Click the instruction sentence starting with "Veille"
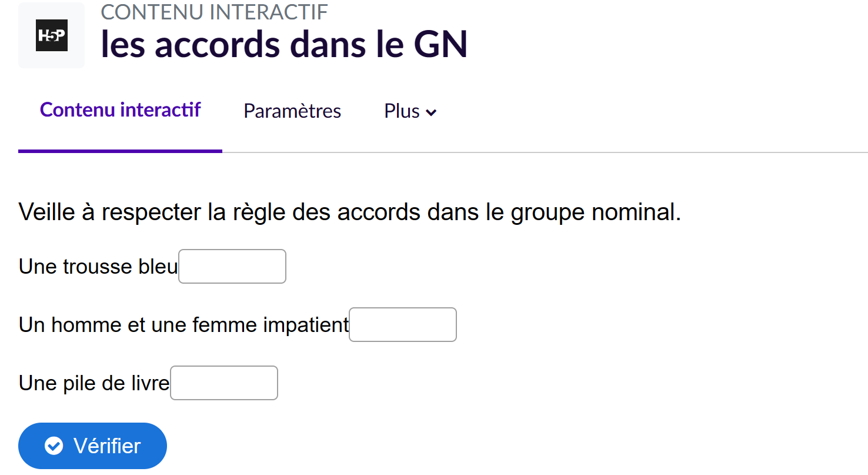 pos(349,212)
